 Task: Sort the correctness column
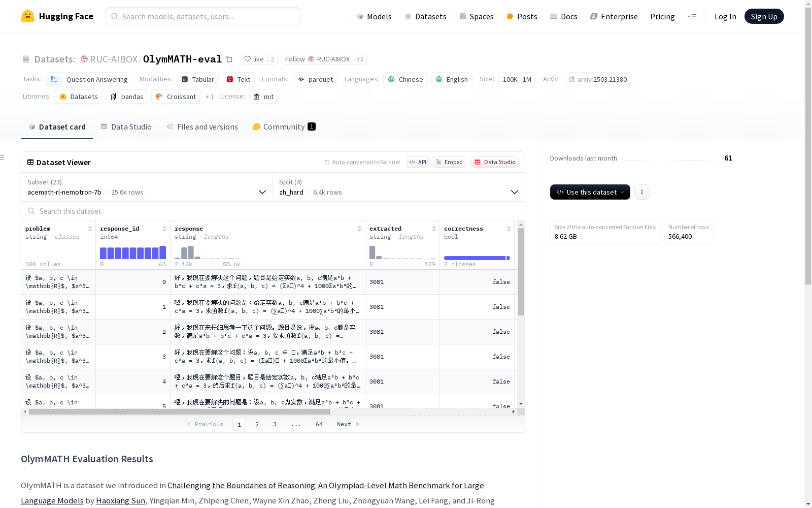pos(509,229)
